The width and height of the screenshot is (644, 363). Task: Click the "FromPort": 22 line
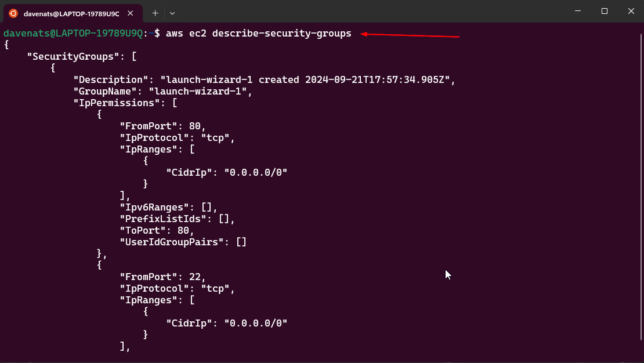tap(162, 277)
